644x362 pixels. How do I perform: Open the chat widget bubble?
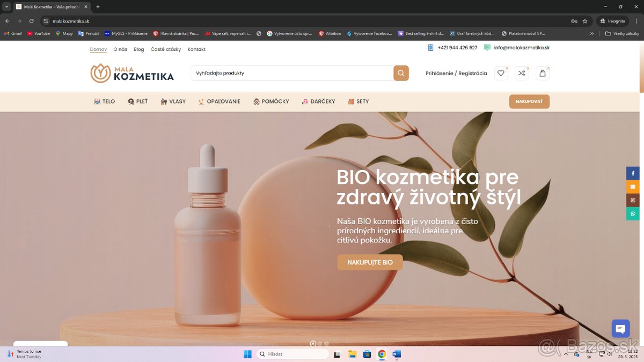coord(620,328)
